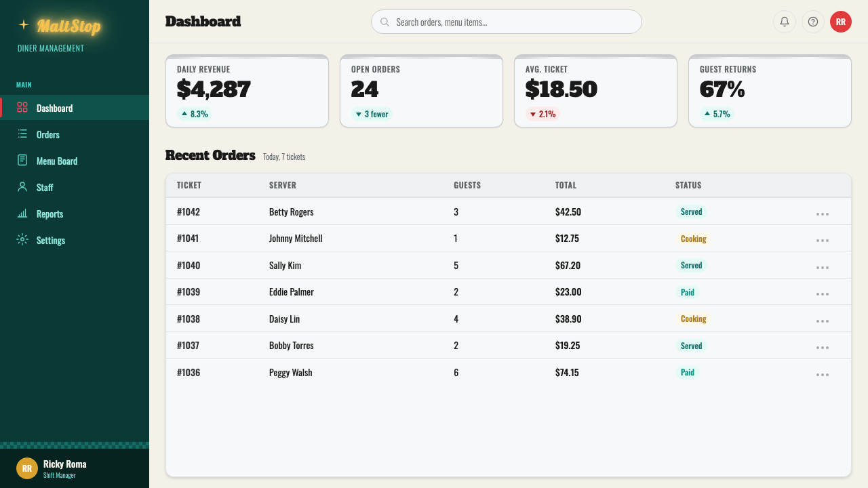
Task: Open the three-dot menu for ticket #1036
Action: coord(823,374)
